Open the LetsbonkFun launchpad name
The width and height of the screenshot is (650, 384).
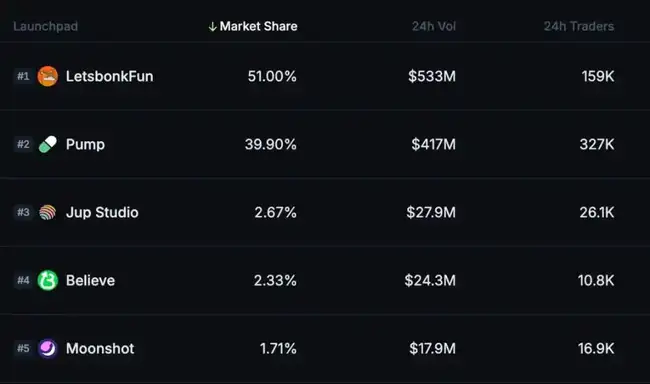pyautogui.click(x=109, y=76)
